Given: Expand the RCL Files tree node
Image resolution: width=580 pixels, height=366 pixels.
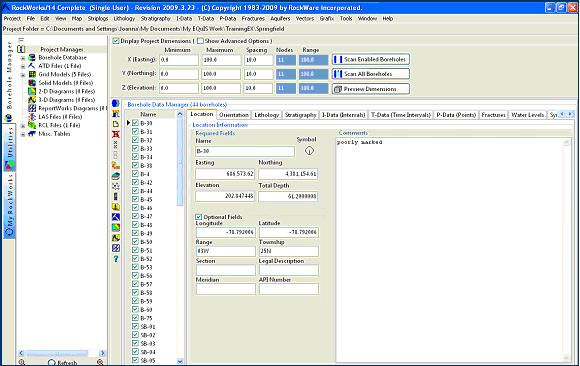Looking at the screenshot, I should coord(23,126).
